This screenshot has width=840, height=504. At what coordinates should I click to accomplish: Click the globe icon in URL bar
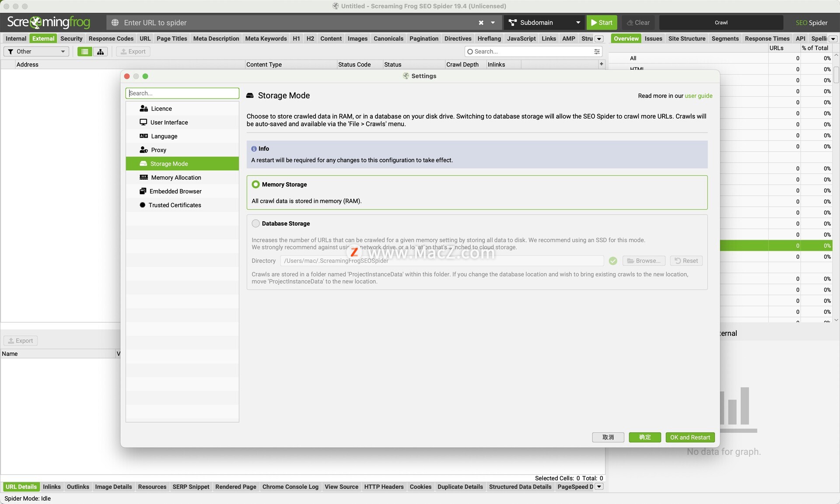tap(115, 23)
